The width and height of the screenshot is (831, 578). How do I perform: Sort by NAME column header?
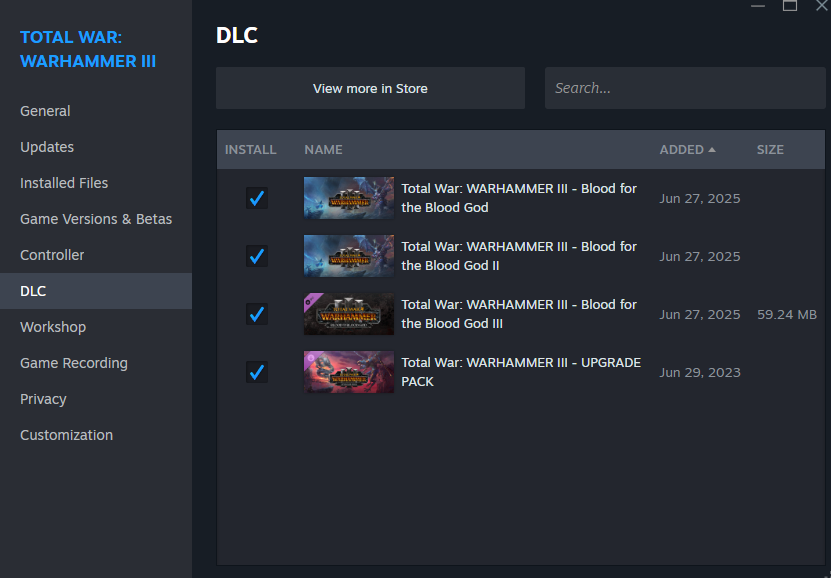pyautogui.click(x=323, y=150)
